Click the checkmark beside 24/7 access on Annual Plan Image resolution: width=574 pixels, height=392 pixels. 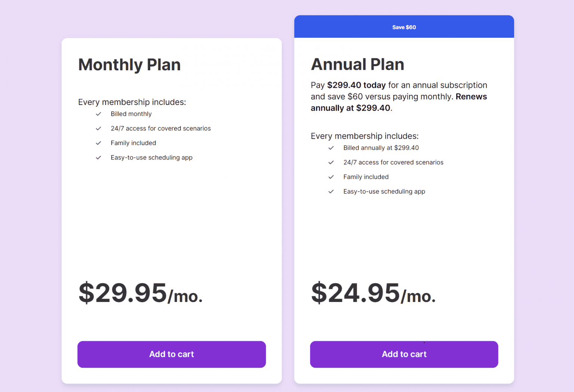pos(331,162)
